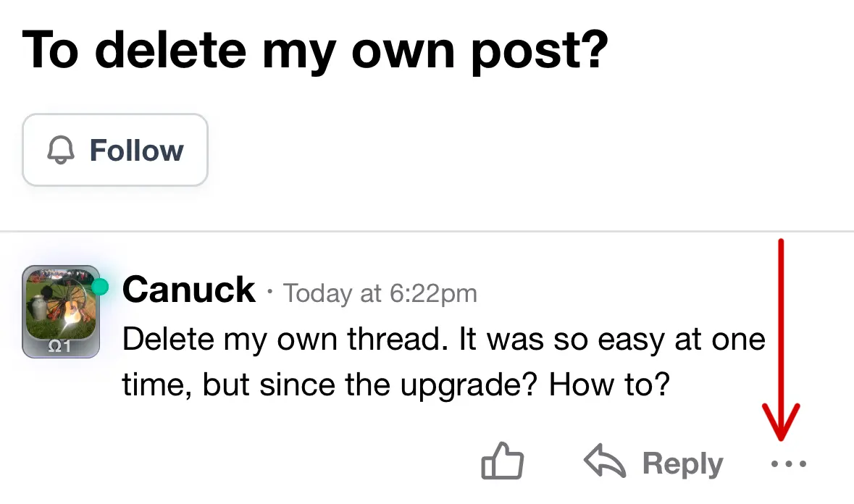This screenshot has width=854, height=504.
Task: Click the green online status dot
Action: [100, 287]
